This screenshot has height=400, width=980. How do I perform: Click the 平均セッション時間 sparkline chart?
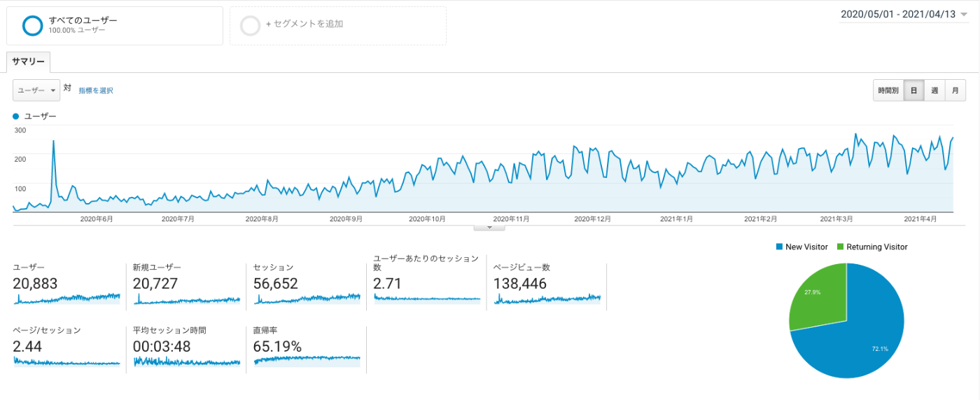tap(187, 361)
